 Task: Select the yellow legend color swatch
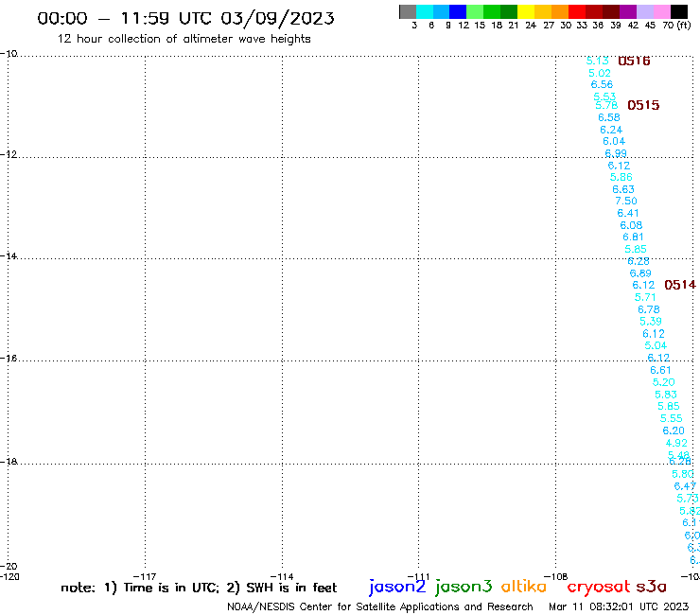[x=526, y=11]
